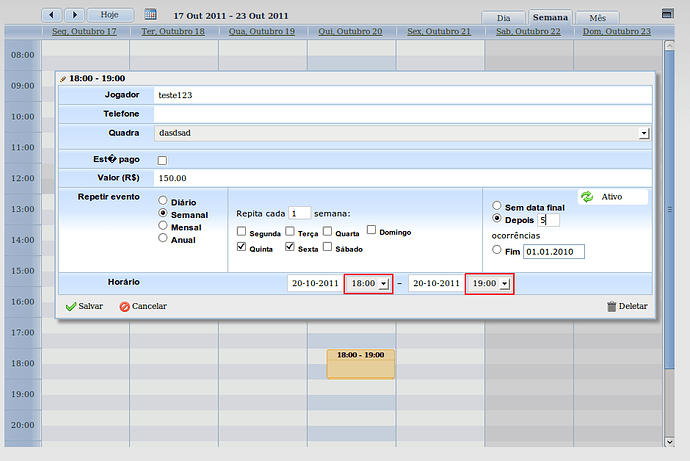Viewport: 690px width, 461px height.
Task: Click the scrollbar down arrow
Action: (x=669, y=442)
